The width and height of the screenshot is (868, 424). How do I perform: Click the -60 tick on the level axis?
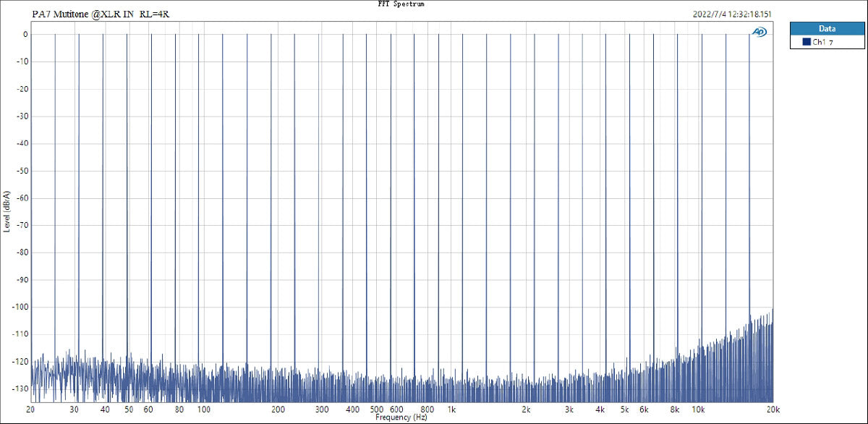pos(22,198)
